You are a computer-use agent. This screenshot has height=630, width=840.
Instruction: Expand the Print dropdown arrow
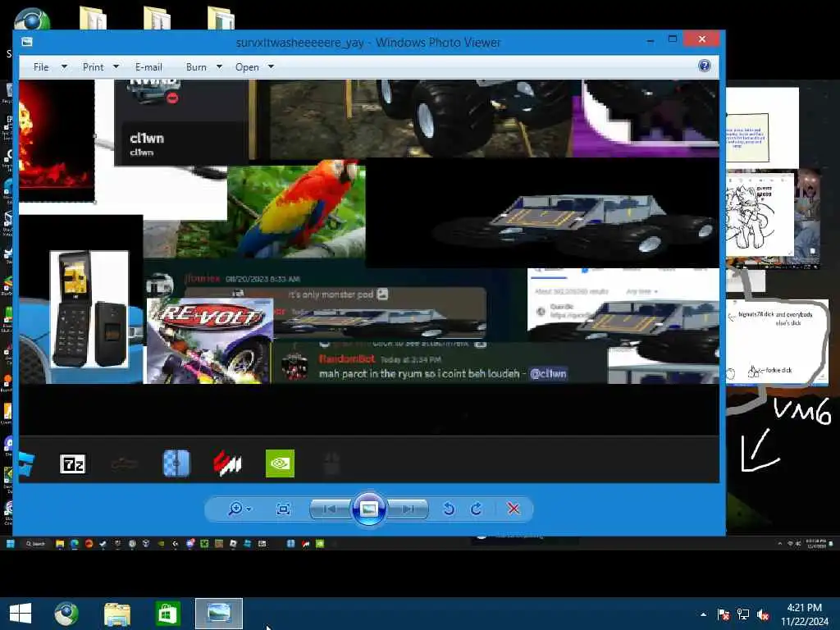116,67
